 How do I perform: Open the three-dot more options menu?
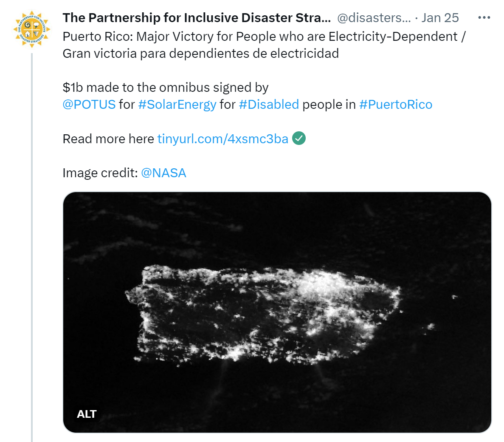(484, 18)
